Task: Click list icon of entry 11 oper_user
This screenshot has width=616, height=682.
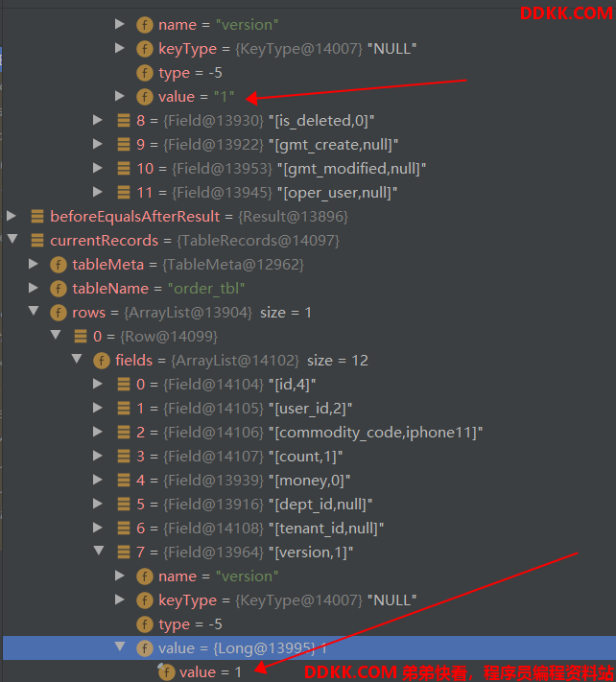Action: [124, 192]
